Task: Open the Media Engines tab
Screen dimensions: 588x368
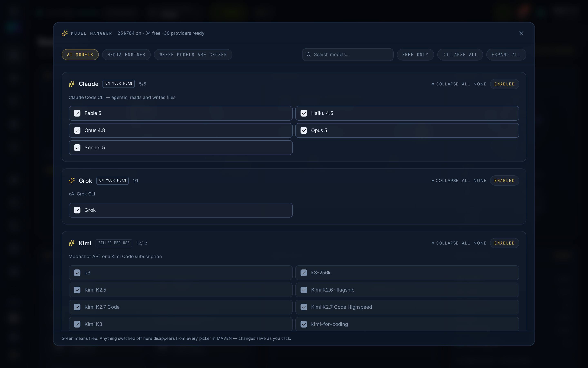Action: tap(126, 55)
